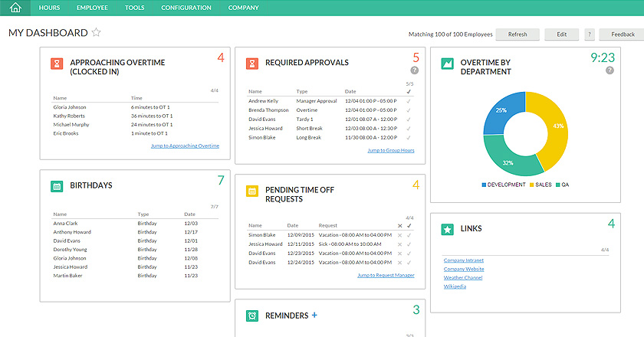Open the Hours menu
Image resolution: width=644 pixels, height=337 pixels.
[49, 8]
